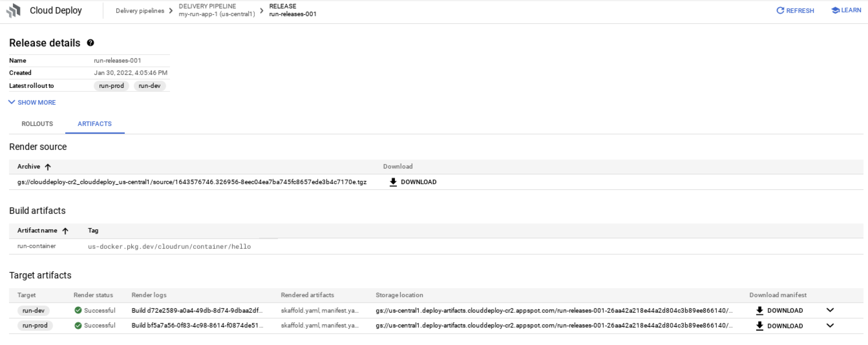Expand SHOW MORE release details
The width and height of the screenshot is (868, 345).
[x=32, y=102]
